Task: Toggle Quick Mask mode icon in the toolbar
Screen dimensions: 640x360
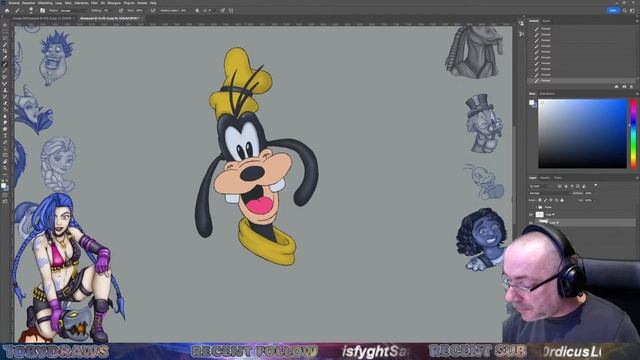Action: coord(5,195)
